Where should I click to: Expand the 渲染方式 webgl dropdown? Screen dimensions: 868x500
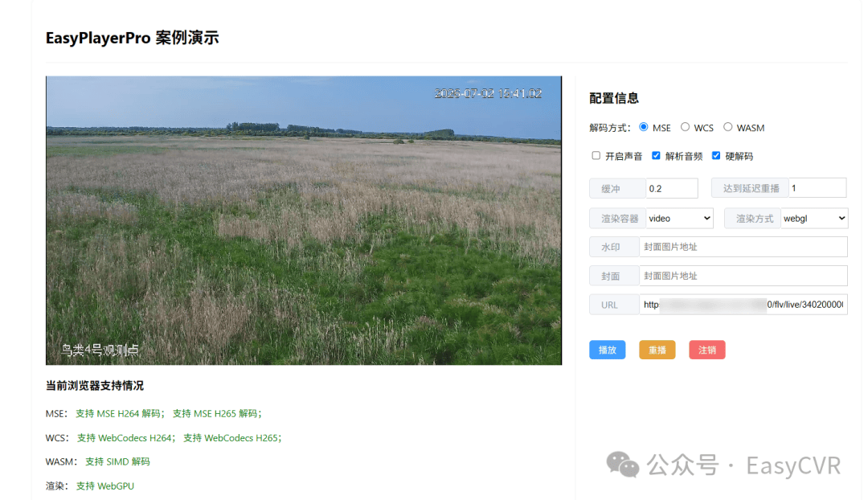coord(813,218)
